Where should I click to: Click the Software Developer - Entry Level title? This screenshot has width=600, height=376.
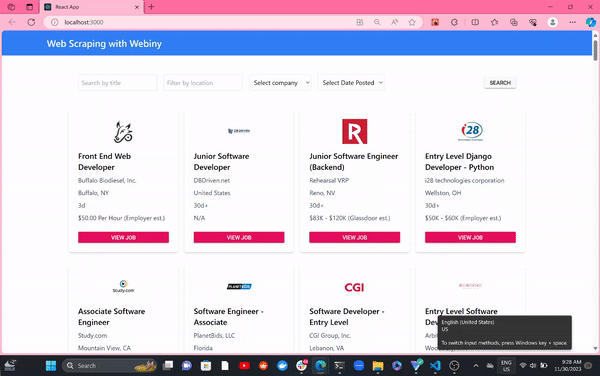(347, 317)
